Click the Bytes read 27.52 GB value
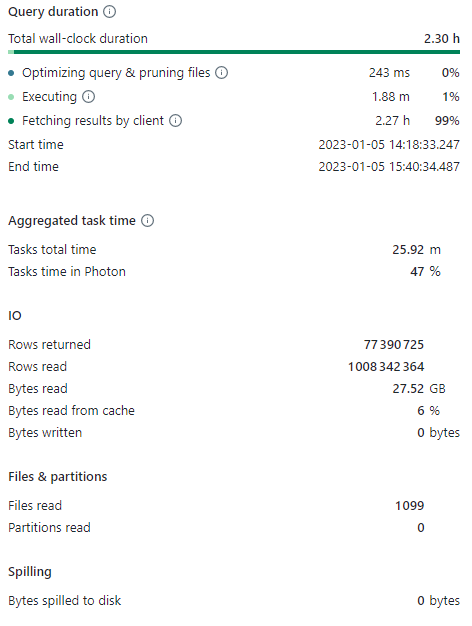Viewport: 472px width, 626px height. pyautogui.click(x=419, y=388)
